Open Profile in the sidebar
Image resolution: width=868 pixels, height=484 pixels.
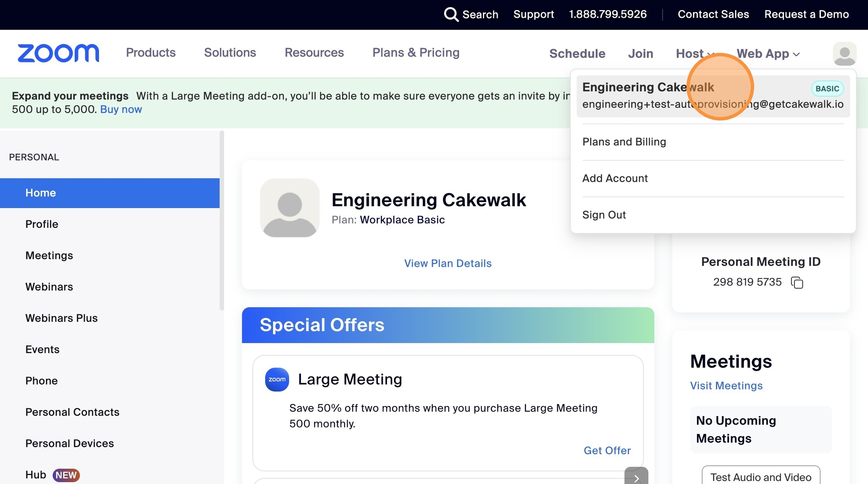[x=42, y=224]
